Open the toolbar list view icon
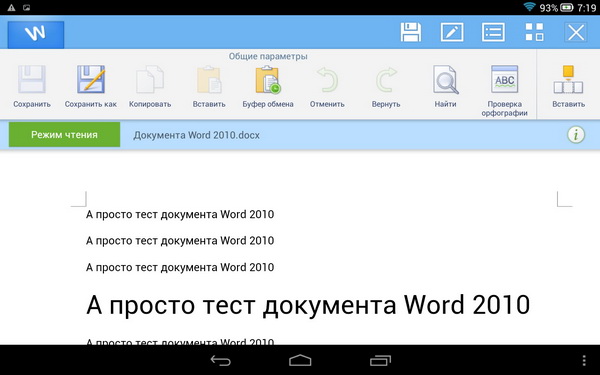Screen dimensions: 600x375 493,32
